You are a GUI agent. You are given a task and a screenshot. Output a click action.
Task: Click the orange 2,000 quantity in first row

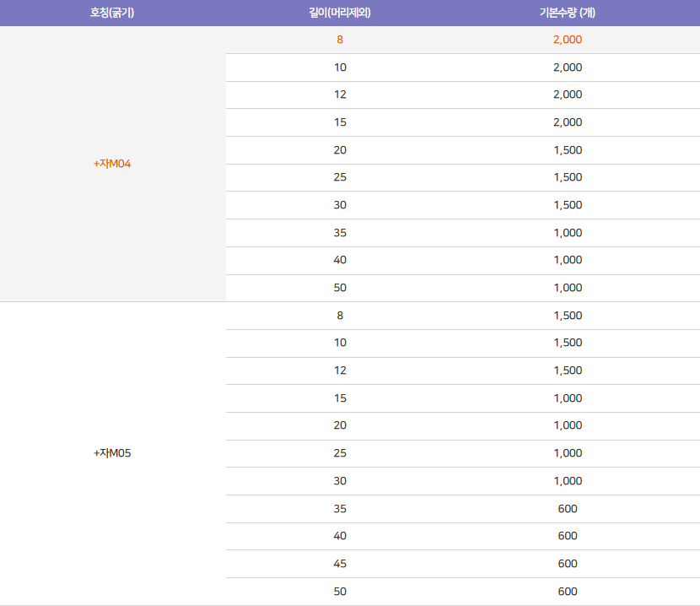(x=568, y=40)
